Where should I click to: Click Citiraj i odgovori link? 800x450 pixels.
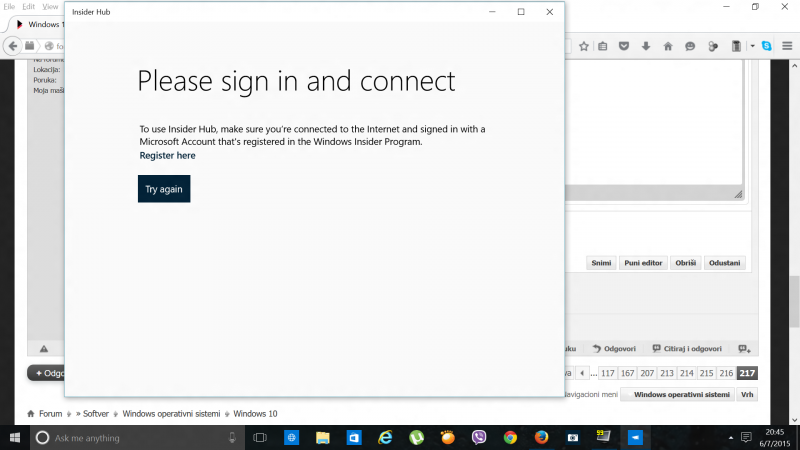click(x=687, y=348)
